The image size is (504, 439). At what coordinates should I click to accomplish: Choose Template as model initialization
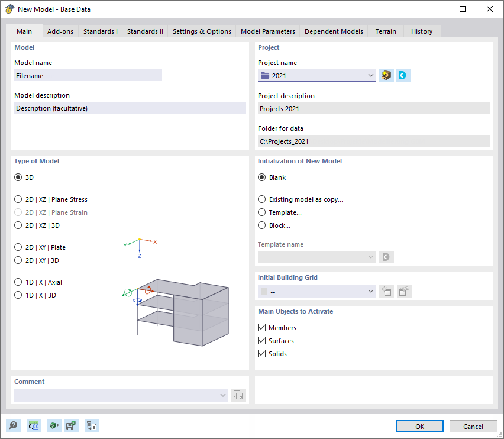(x=261, y=212)
